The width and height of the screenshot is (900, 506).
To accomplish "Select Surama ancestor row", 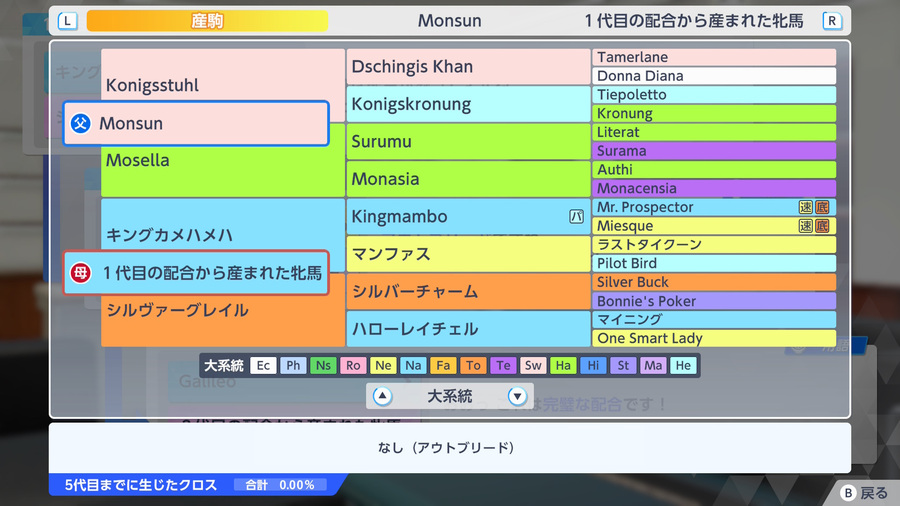I will point(714,151).
